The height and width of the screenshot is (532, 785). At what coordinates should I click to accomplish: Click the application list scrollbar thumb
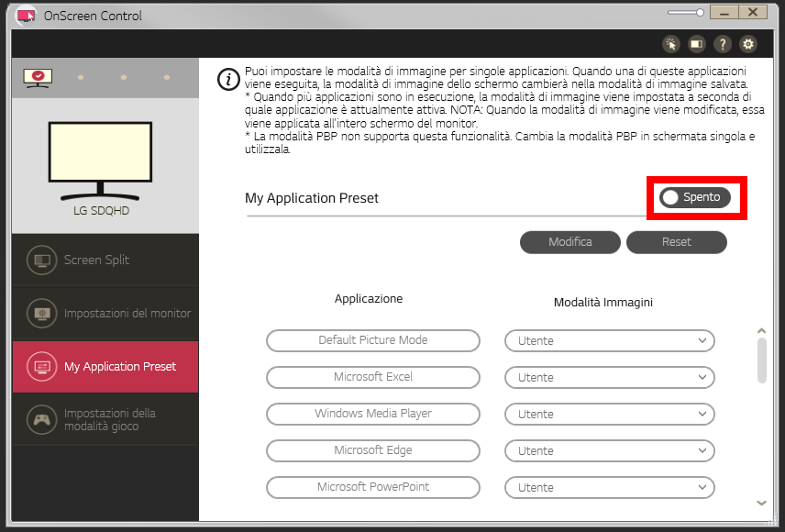[x=762, y=360]
